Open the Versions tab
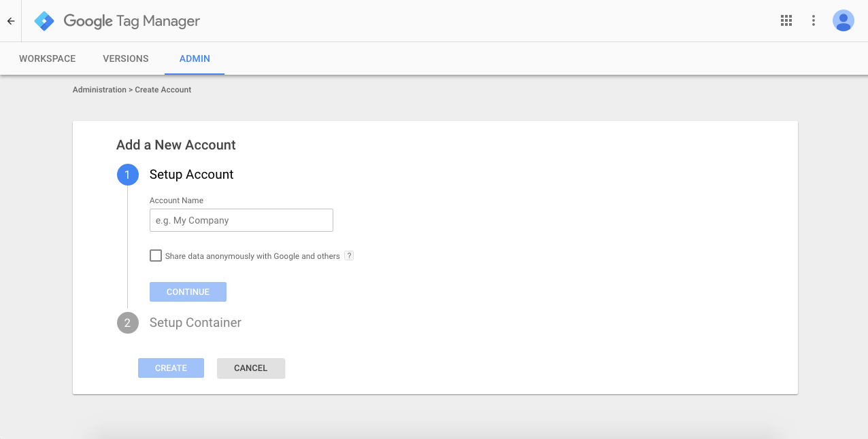Image resolution: width=868 pixels, height=439 pixels. (x=126, y=58)
